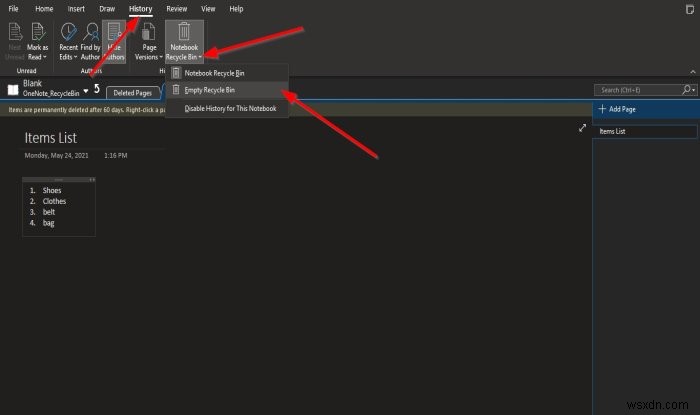This screenshot has height=415, width=700.
Task: Expand the Mark as Read dropdown arrow
Action: tap(45, 57)
